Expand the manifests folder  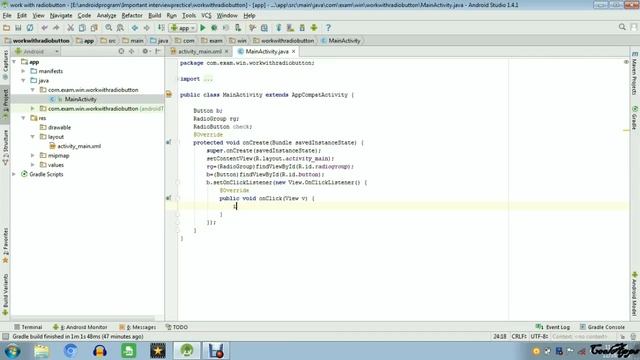point(24,71)
